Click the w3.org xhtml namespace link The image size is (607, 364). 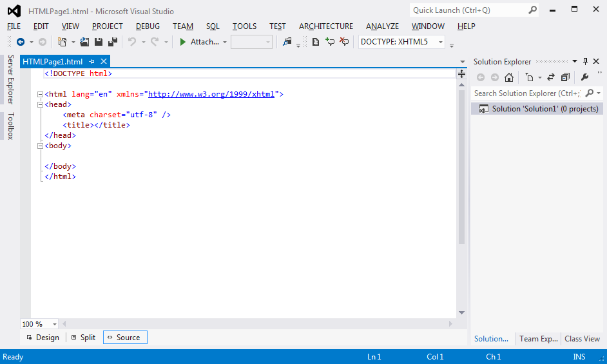tap(211, 94)
